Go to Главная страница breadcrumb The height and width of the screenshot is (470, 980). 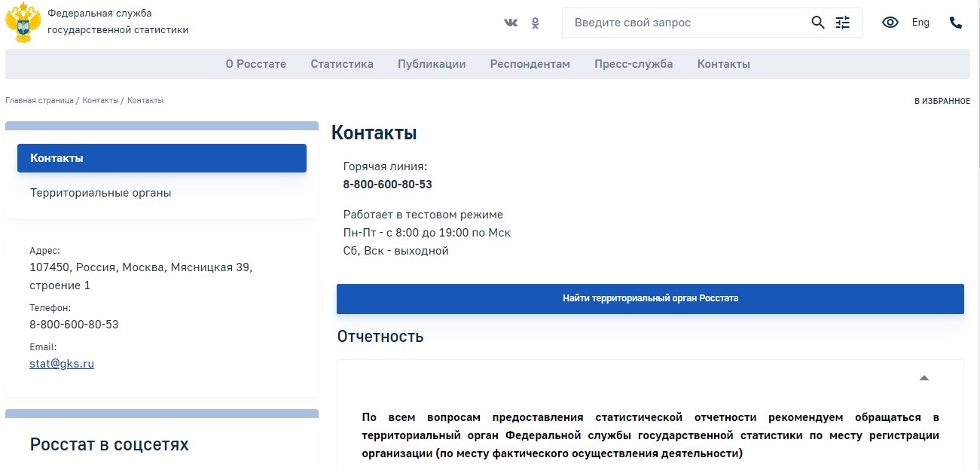pyautogui.click(x=39, y=100)
